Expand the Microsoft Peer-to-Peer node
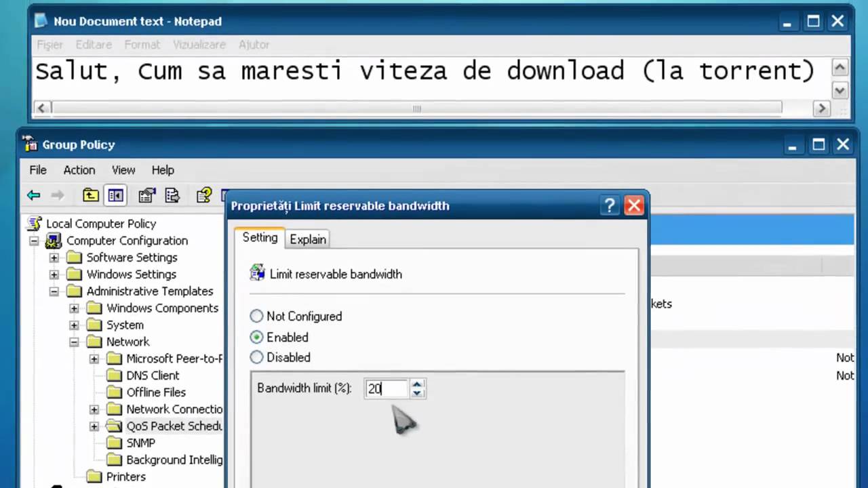Image resolution: width=868 pixels, height=488 pixels. pyautogui.click(x=94, y=359)
